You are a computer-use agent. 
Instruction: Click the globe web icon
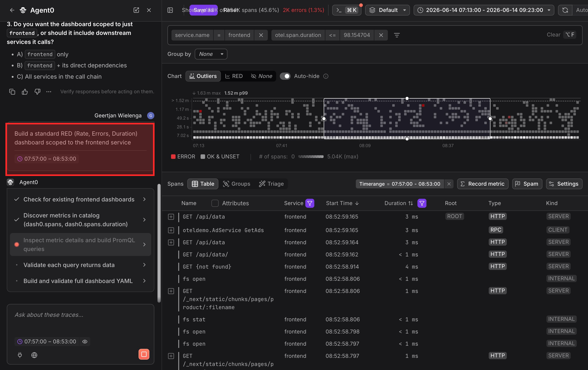35,355
